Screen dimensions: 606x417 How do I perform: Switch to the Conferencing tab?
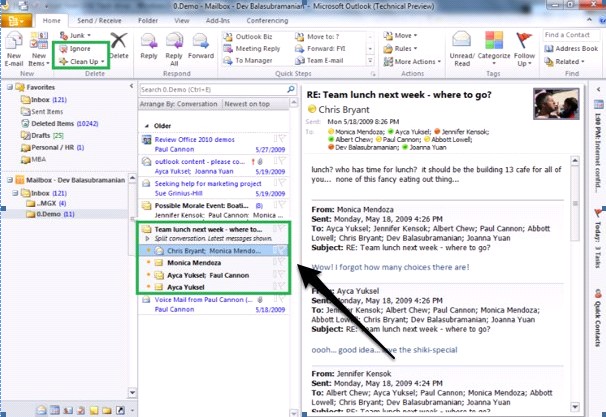click(x=267, y=20)
